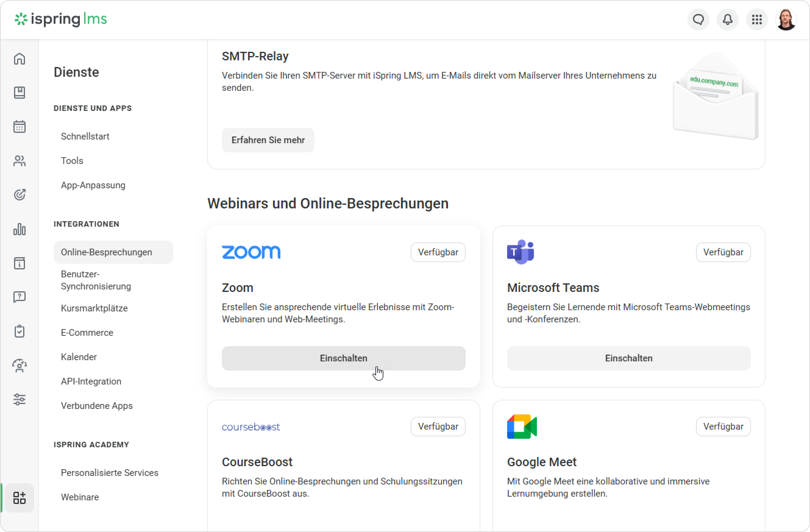Click the SMTP-Relay envelope illustration
The width and height of the screenshot is (810, 532).
716,96
